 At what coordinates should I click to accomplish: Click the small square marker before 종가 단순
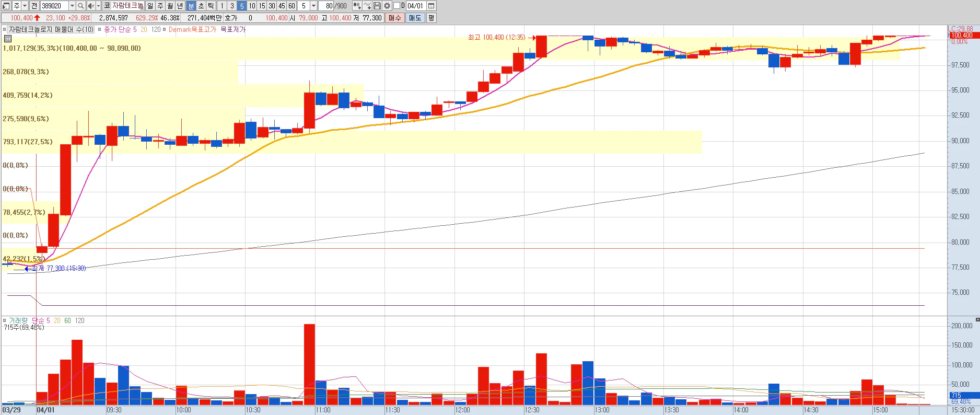coord(100,29)
